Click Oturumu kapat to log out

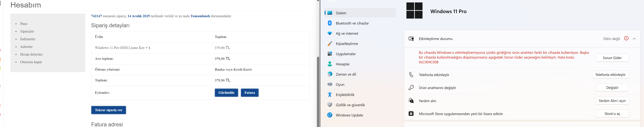click(x=31, y=62)
